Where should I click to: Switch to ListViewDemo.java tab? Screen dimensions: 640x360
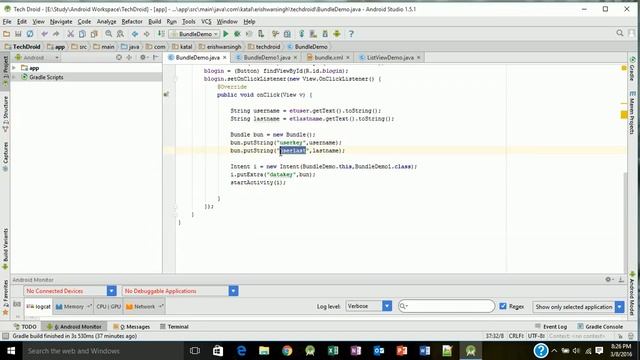(x=390, y=58)
